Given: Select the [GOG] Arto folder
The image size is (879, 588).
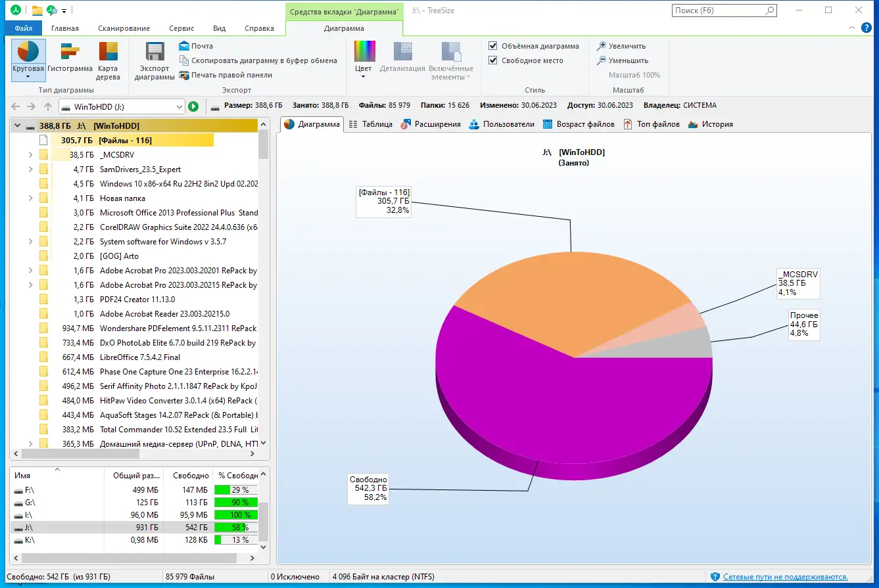Looking at the screenshot, I should pyautogui.click(x=119, y=256).
